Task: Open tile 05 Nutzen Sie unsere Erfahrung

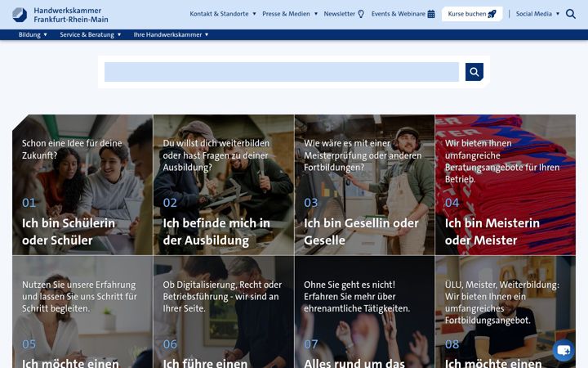Action: 82,312
